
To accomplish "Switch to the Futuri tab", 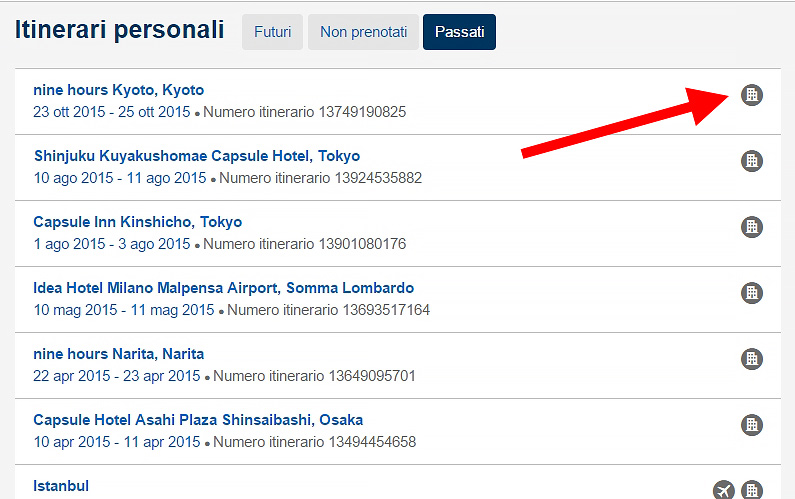I will coord(272,32).
